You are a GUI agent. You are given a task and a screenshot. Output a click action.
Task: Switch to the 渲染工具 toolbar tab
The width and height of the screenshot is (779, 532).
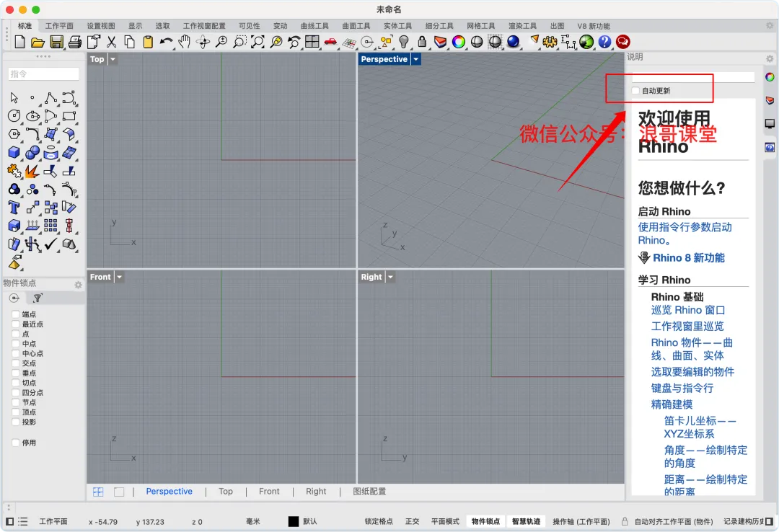(x=522, y=26)
